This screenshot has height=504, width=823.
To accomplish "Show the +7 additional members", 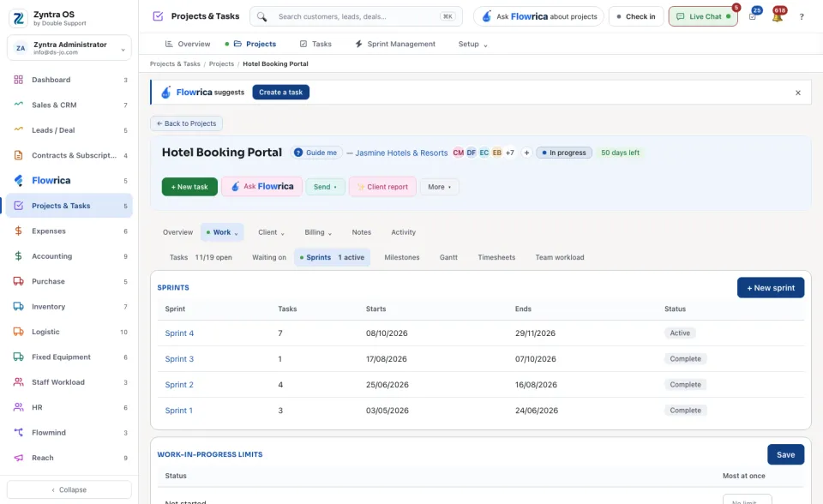I will pos(509,153).
